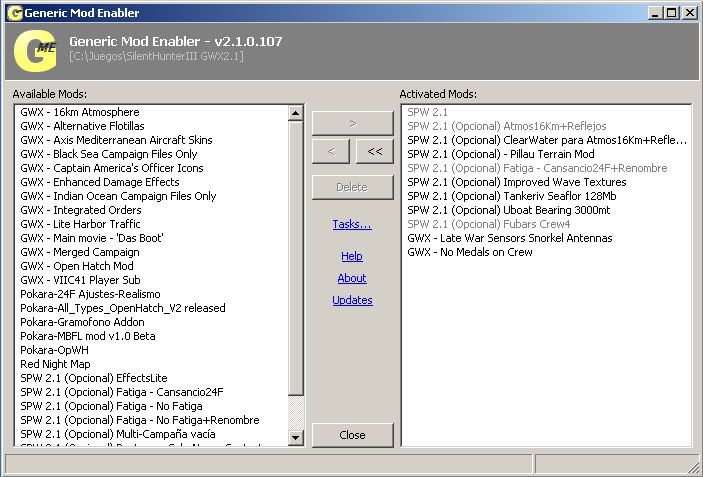This screenshot has width=703, height=477.
Task: Open the Updates link
Action: (352, 300)
